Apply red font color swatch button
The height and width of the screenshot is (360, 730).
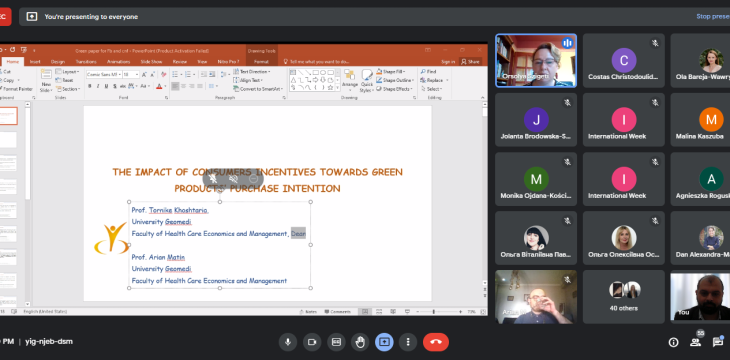pyautogui.click(x=159, y=86)
